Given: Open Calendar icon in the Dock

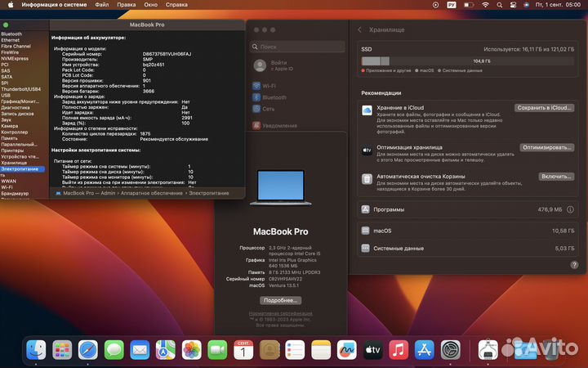Looking at the screenshot, I should click(243, 350).
